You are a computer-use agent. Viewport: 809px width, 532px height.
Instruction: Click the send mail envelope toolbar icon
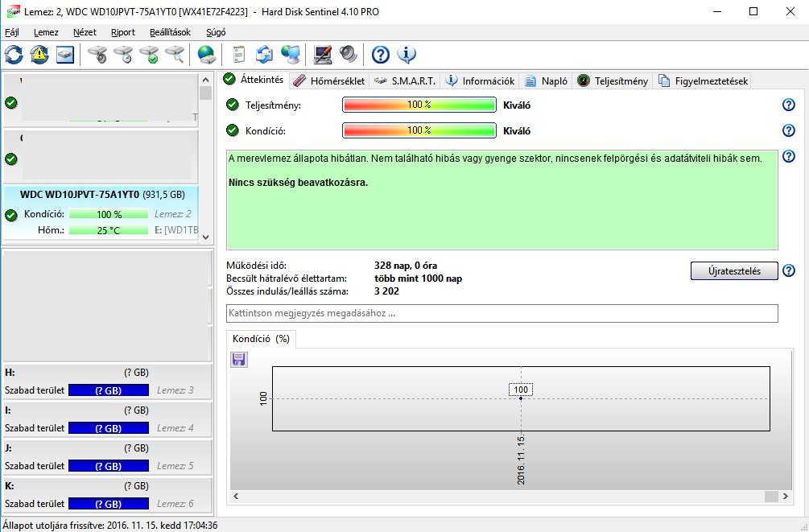tap(264, 54)
